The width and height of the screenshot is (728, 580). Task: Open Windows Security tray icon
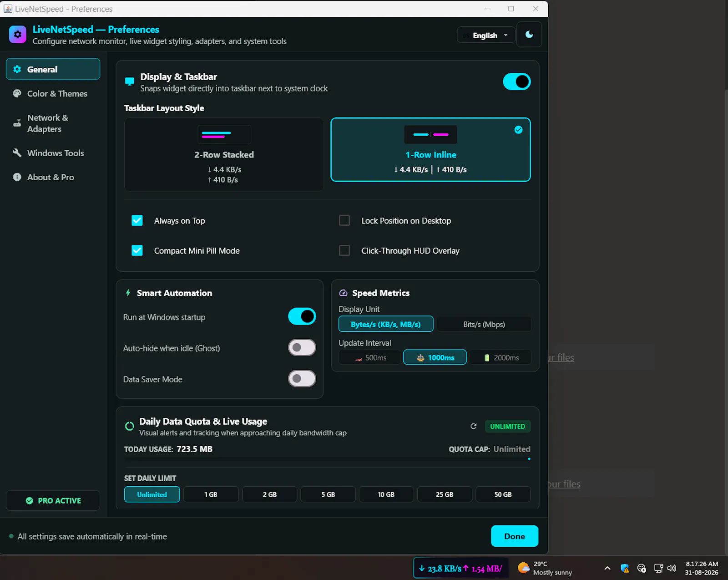pos(625,568)
